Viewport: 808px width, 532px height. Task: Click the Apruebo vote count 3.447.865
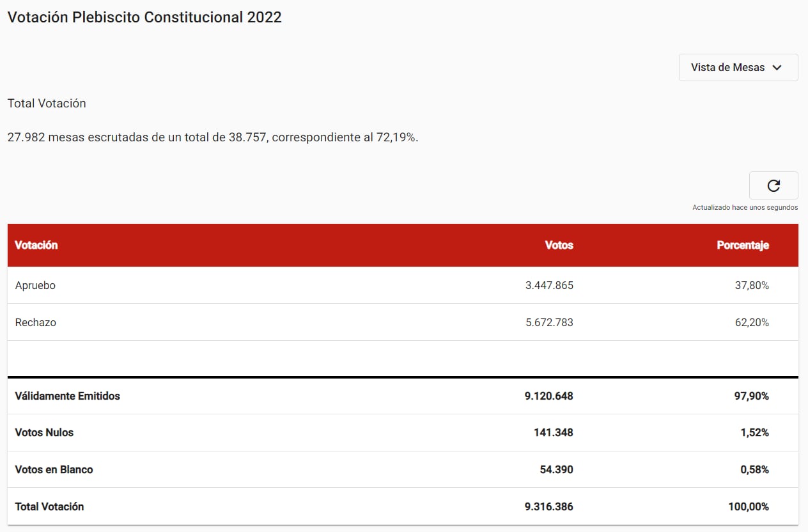(548, 285)
